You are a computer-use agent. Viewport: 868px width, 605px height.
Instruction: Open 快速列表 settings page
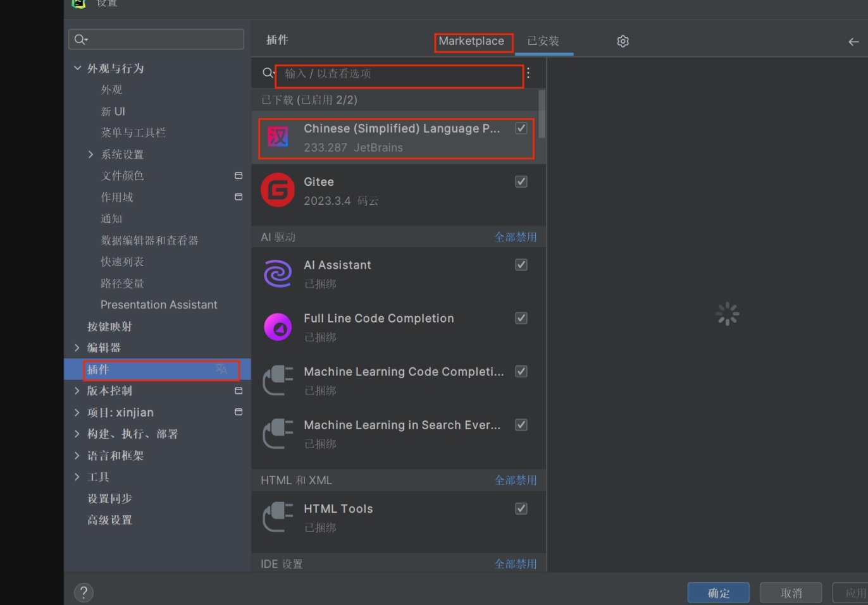(122, 262)
